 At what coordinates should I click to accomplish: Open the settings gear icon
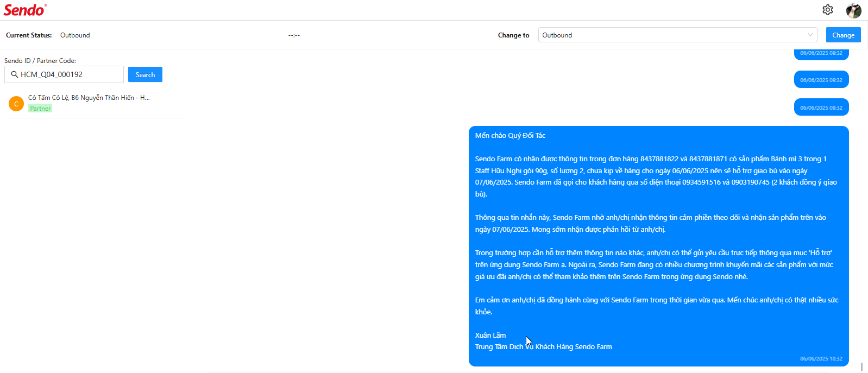pyautogui.click(x=827, y=10)
